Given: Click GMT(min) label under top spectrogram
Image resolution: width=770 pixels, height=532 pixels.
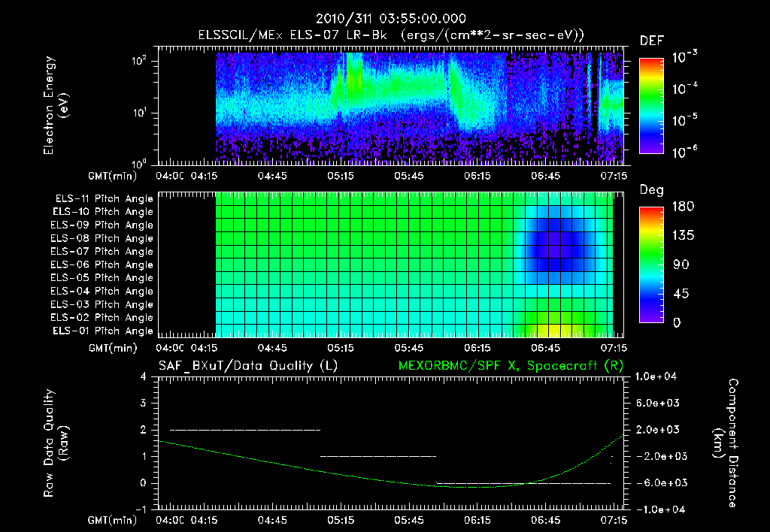Looking at the screenshot, I should click(x=113, y=176).
